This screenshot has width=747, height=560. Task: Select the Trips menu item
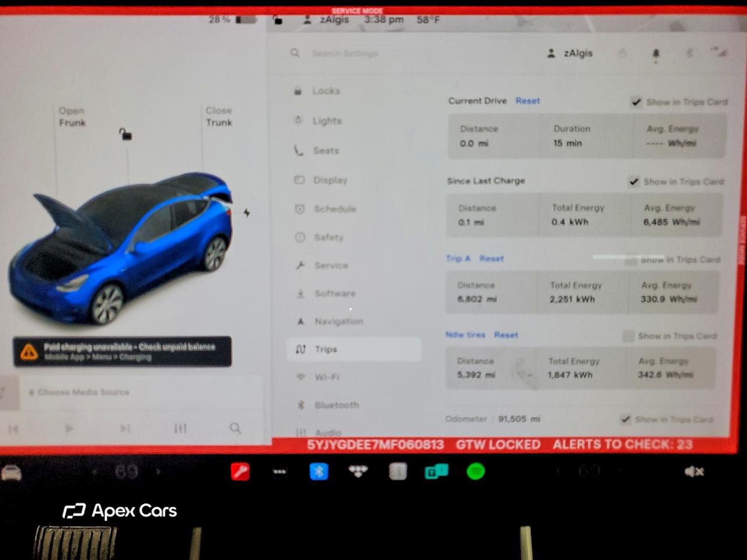[354, 349]
